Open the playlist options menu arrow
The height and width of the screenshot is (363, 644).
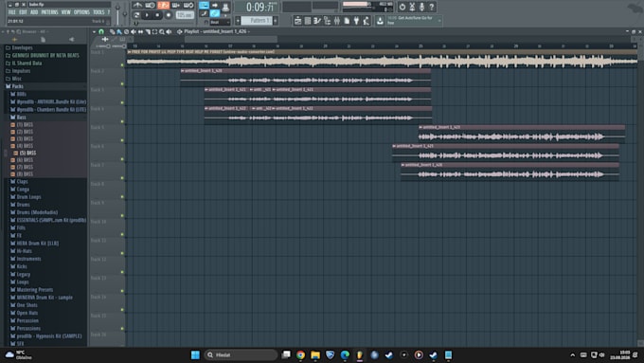[94, 31]
